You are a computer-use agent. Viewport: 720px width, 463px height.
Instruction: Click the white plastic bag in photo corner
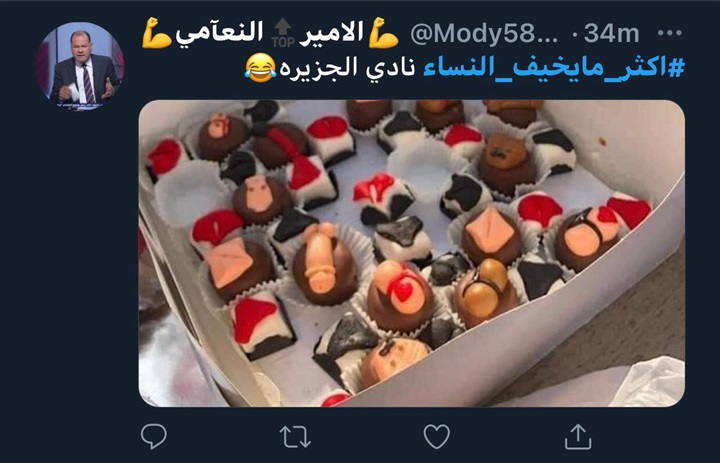[651, 382]
